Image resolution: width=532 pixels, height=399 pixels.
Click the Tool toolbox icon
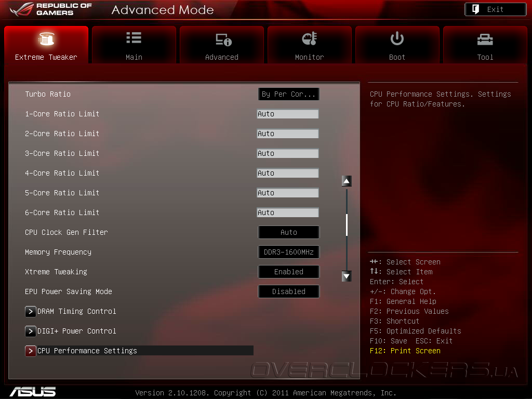(x=485, y=39)
